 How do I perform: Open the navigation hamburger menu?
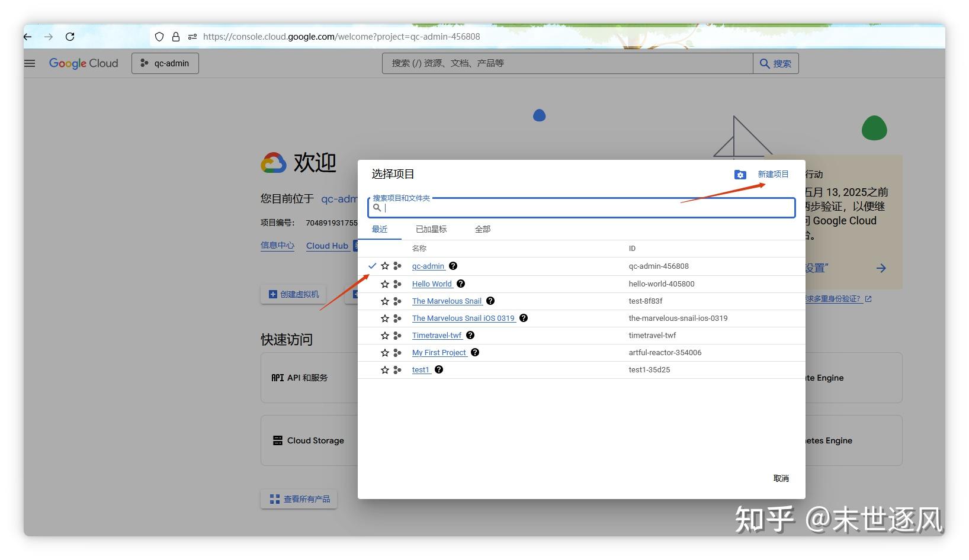29,63
